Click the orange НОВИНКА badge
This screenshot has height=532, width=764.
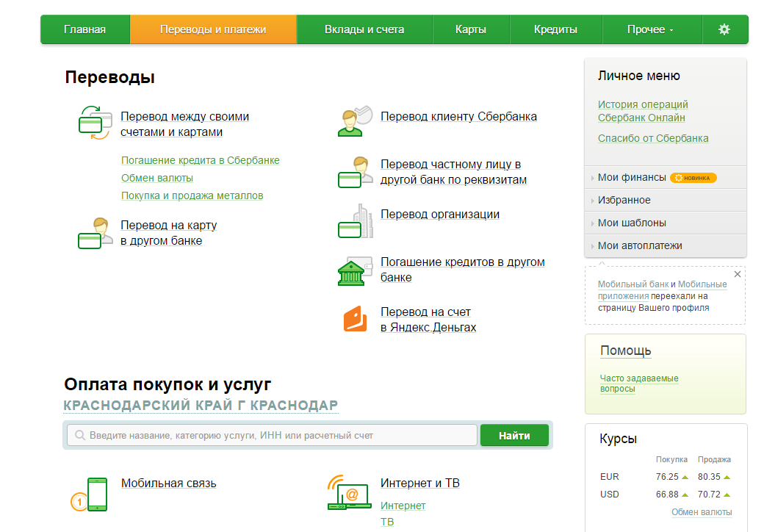[693, 178]
